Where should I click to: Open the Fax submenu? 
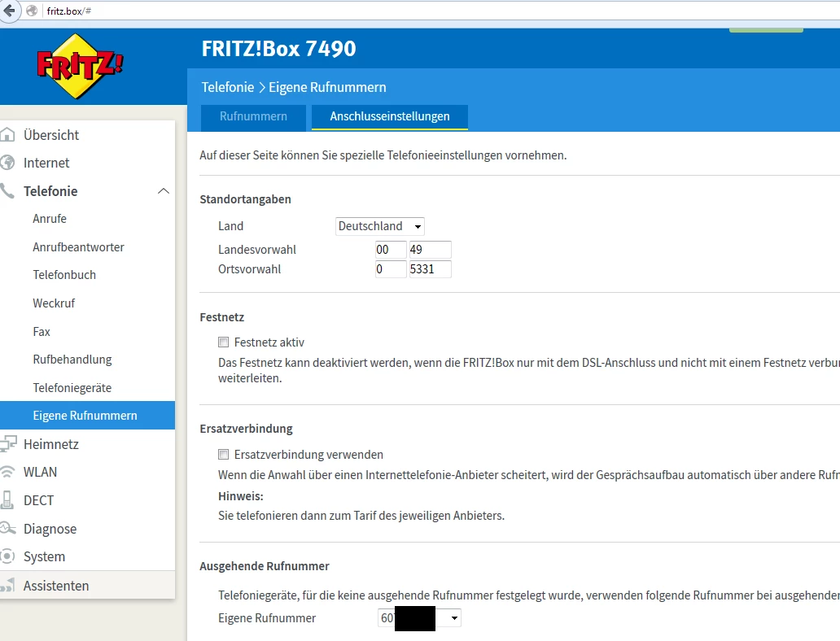[x=42, y=331]
